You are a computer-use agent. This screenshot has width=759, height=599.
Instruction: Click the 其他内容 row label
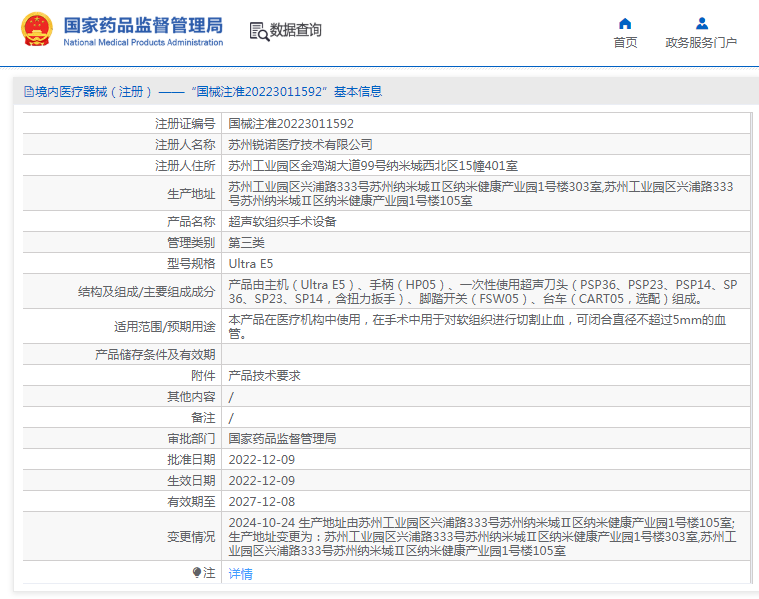(x=191, y=397)
